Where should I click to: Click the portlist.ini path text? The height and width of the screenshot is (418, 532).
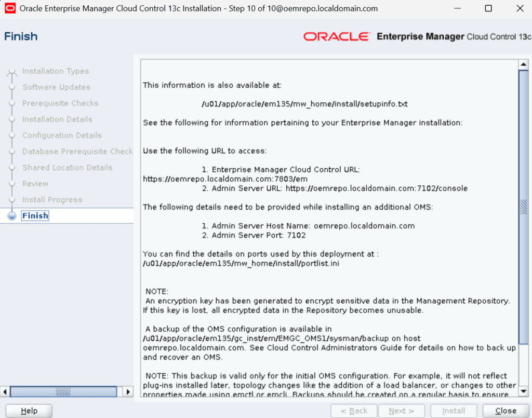coord(241,263)
